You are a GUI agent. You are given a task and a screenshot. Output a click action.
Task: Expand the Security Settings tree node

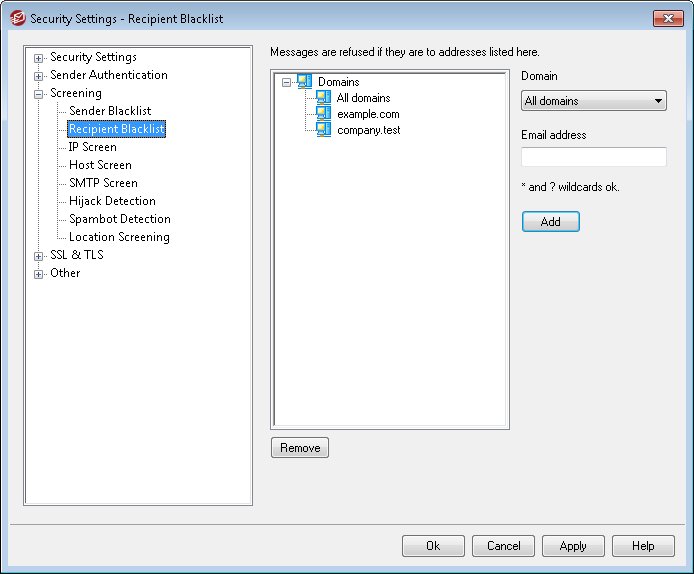tap(39, 58)
